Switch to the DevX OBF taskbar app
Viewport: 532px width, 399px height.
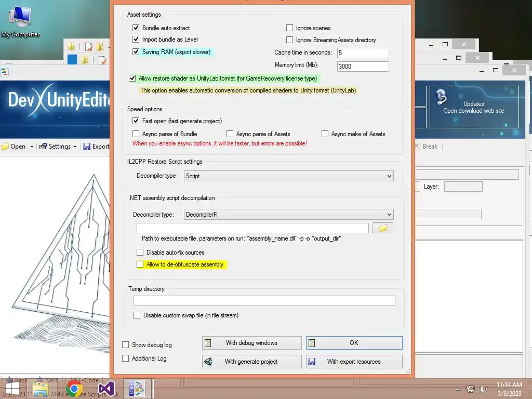[137, 389]
